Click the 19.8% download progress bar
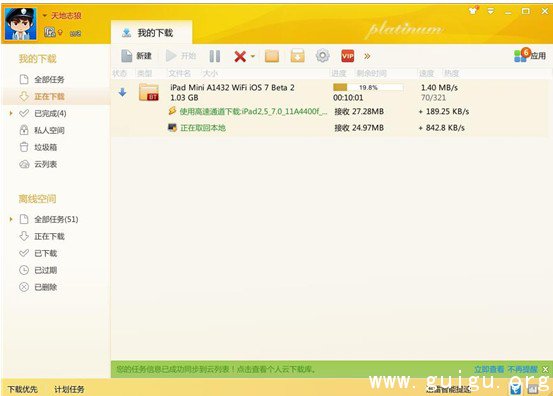The width and height of the screenshot is (553, 396). pos(368,87)
